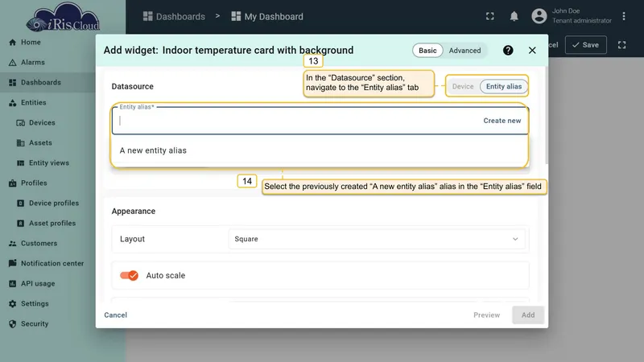This screenshot has height=362, width=644.
Task: Click the Add button
Action: [528, 315]
